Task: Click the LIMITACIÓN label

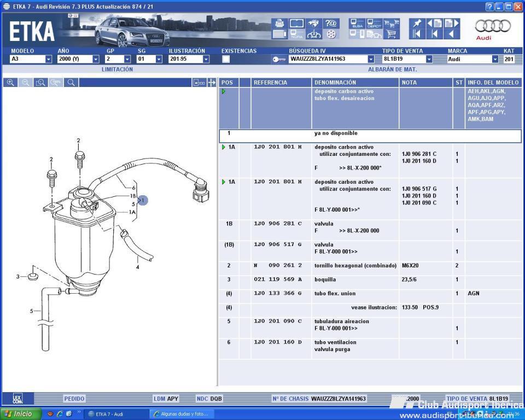Action: tap(117, 69)
